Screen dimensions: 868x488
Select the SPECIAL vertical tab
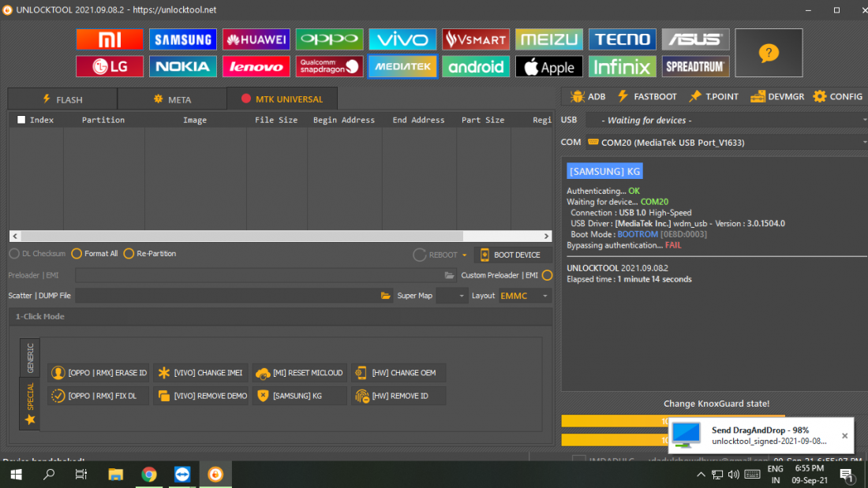point(30,404)
